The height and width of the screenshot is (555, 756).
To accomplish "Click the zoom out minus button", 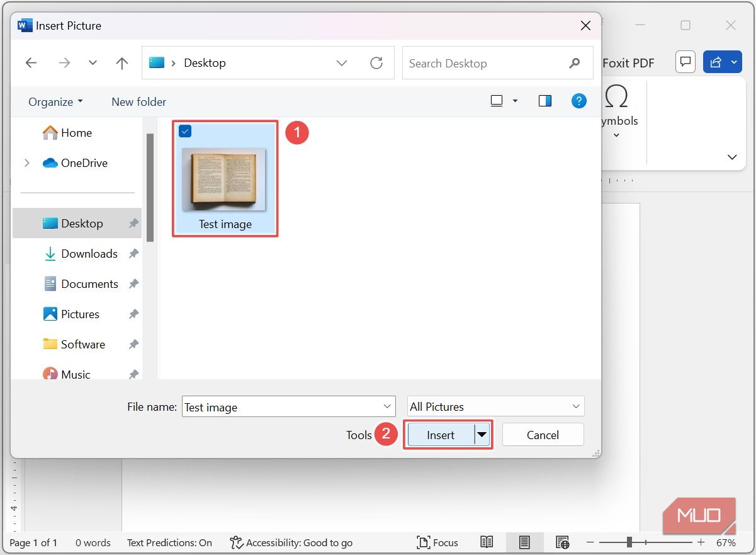I will point(590,542).
